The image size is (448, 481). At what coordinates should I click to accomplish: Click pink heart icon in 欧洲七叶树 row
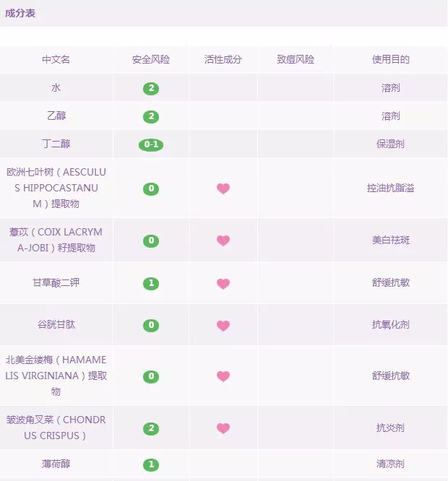pyautogui.click(x=223, y=188)
